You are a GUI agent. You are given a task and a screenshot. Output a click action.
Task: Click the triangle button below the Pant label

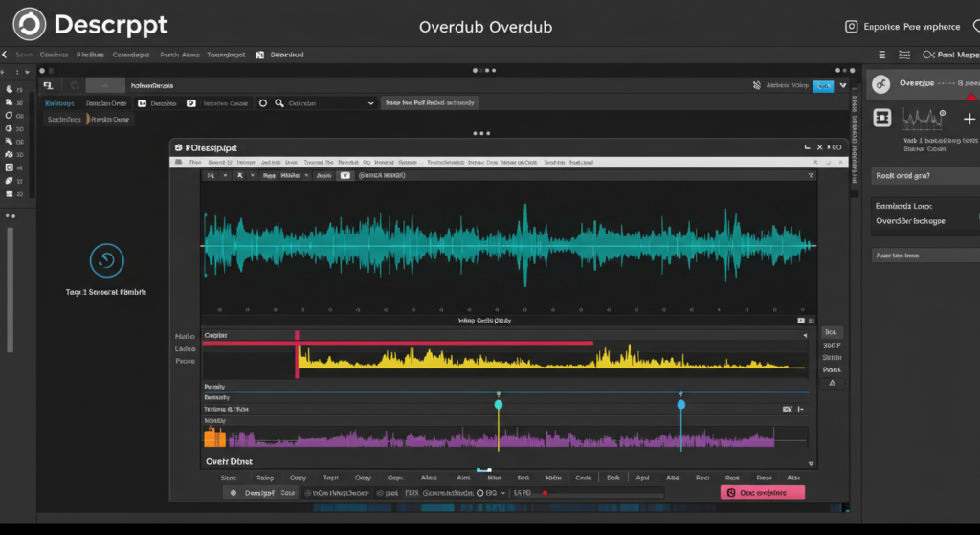(832, 383)
